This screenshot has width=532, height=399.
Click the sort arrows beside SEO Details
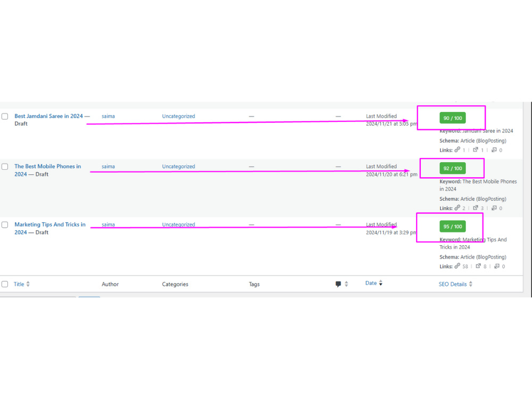pos(471,284)
